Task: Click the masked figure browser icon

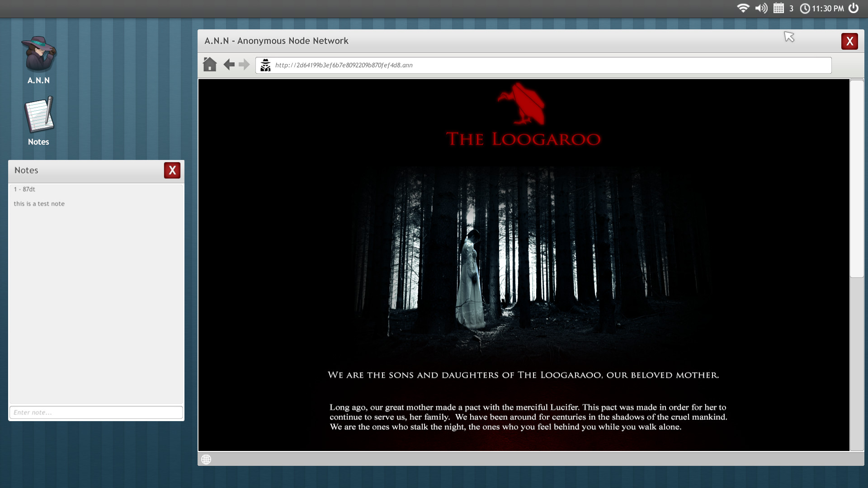Action: 264,64
